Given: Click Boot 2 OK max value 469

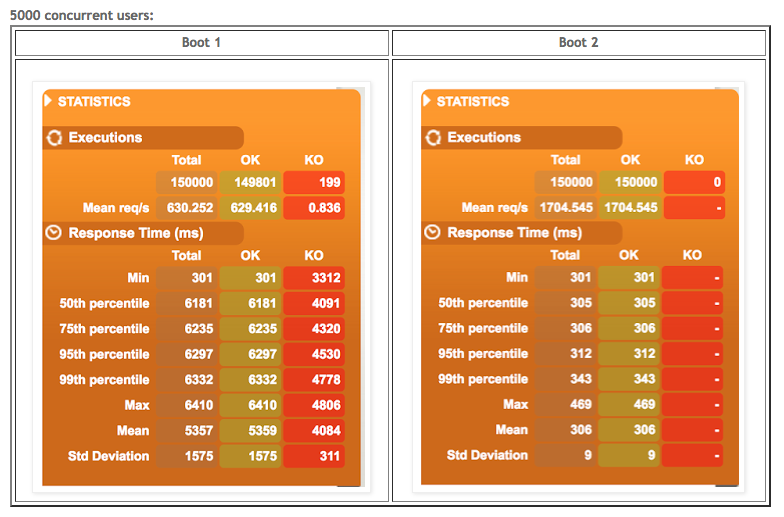Looking at the screenshot, I should point(629,404).
